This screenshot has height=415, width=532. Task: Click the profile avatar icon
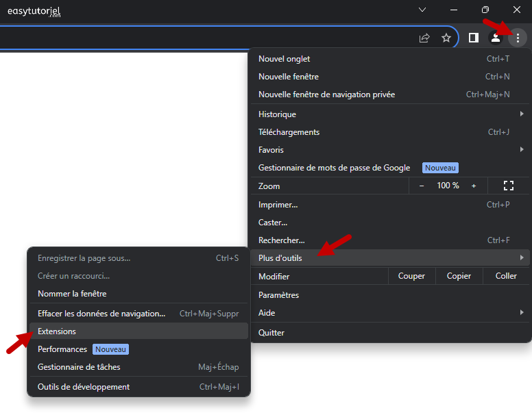pos(496,38)
